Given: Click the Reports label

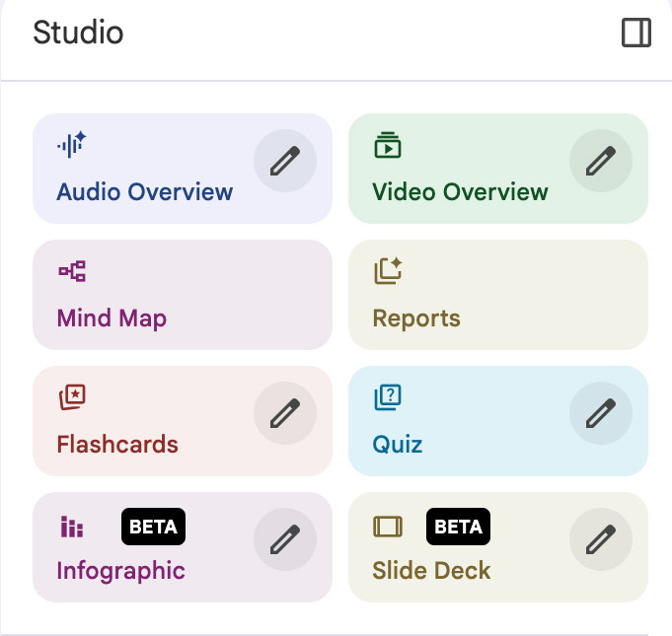Looking at the screenshot, I should point(416,318).
